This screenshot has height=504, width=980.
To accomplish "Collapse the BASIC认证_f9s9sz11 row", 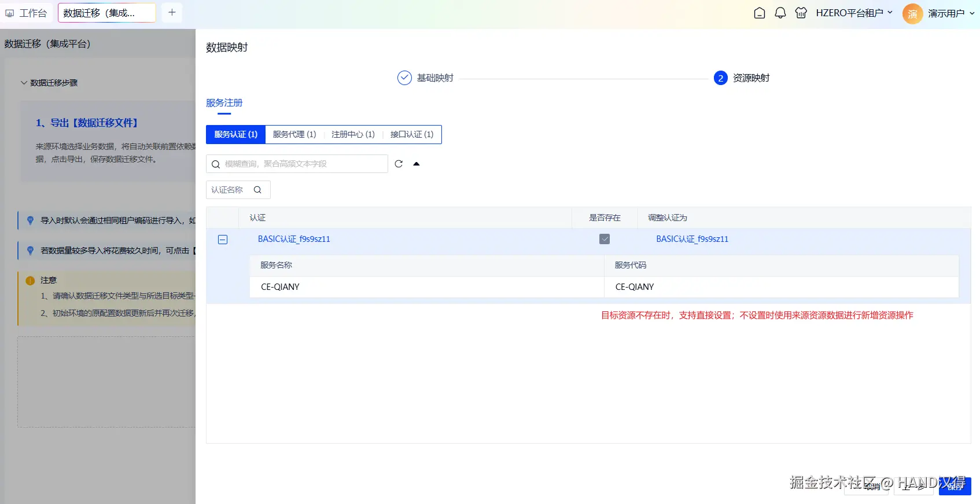I will (x=223, y=240).
